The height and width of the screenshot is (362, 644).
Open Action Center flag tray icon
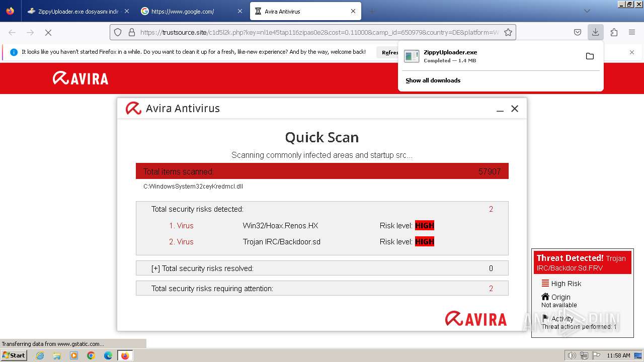pyautogui.click(x=596, y=355)
